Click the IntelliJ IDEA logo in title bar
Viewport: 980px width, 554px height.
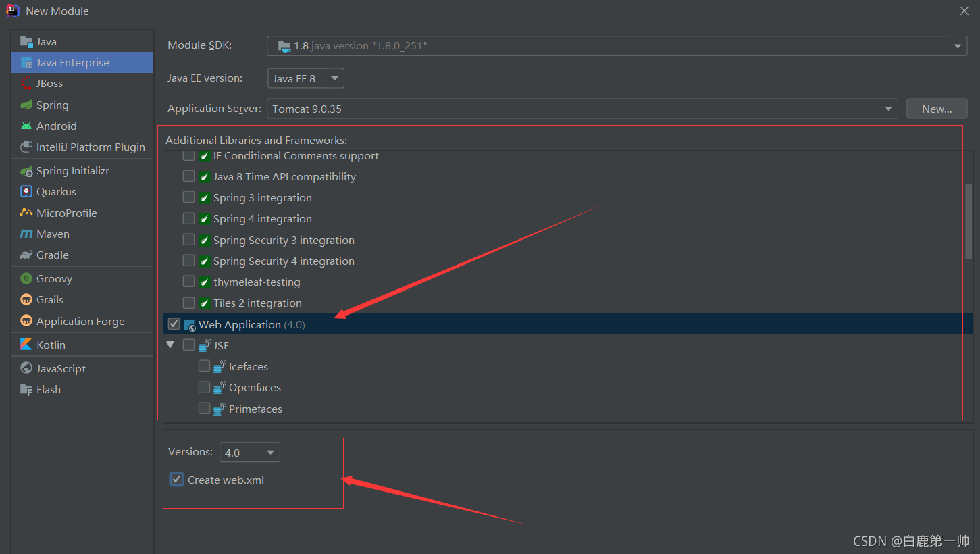[x=13, y=10]
